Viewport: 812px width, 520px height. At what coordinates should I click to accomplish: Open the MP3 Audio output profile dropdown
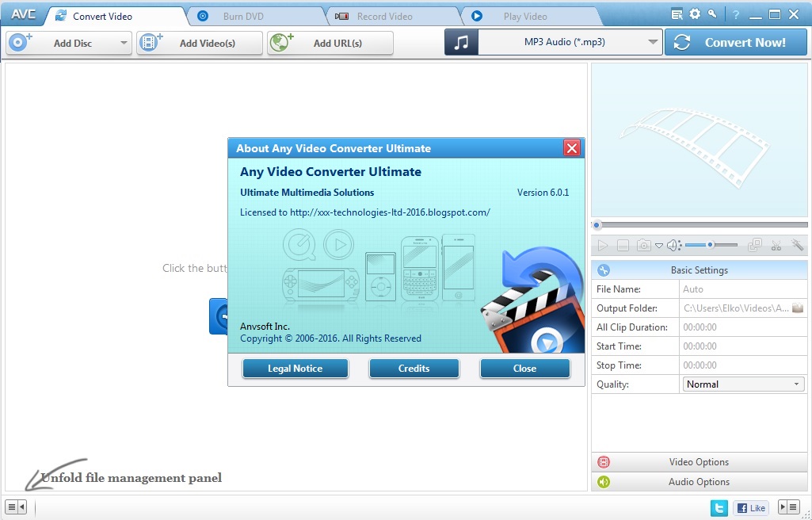click(570, 42)
